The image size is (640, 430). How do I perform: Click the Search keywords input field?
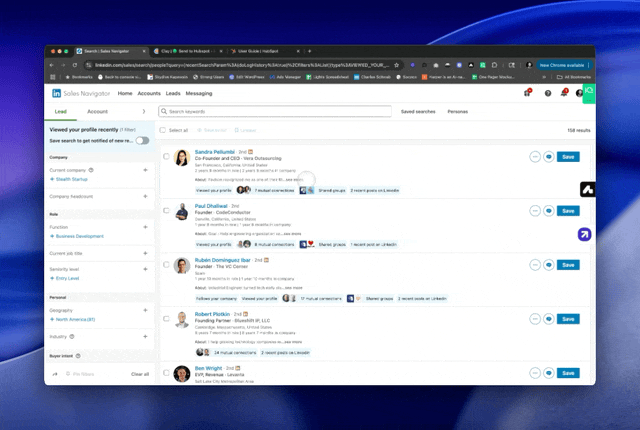point(275,111)
